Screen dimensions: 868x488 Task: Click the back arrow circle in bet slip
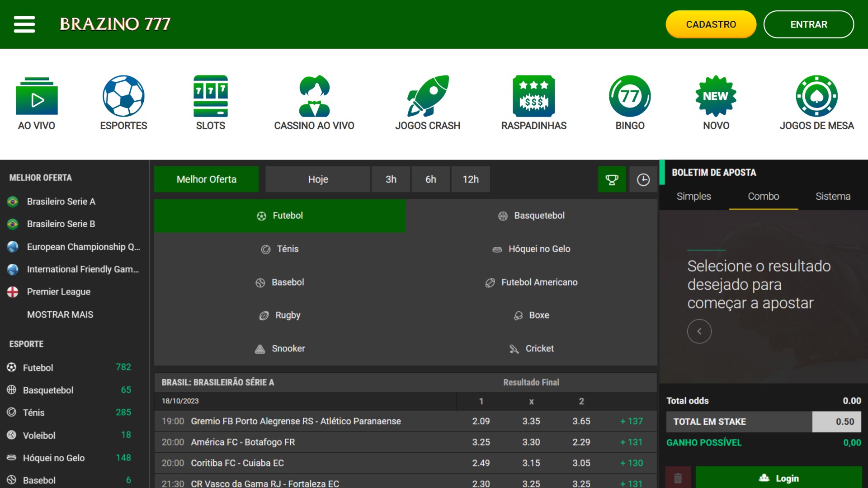[699, 331]
